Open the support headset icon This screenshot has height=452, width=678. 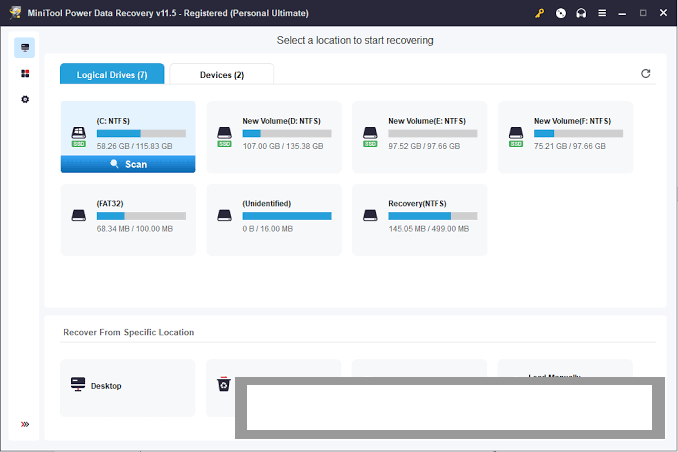tap(581, 13)
